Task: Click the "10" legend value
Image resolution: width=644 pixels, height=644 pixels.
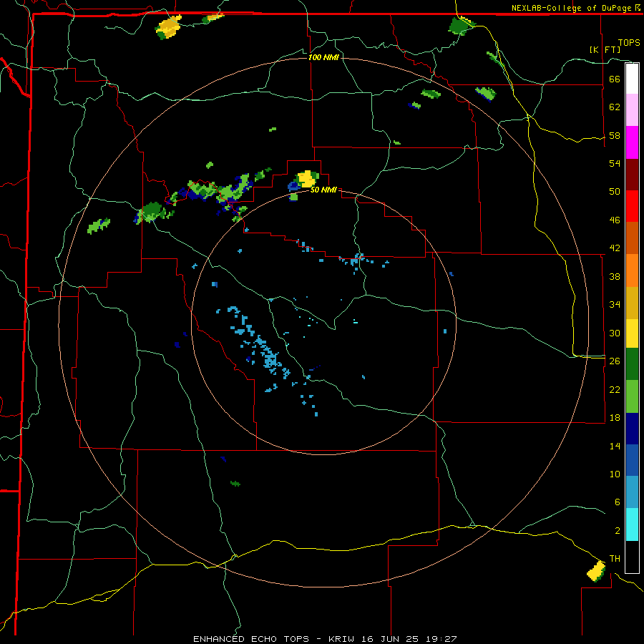Action: click(615, 474)
